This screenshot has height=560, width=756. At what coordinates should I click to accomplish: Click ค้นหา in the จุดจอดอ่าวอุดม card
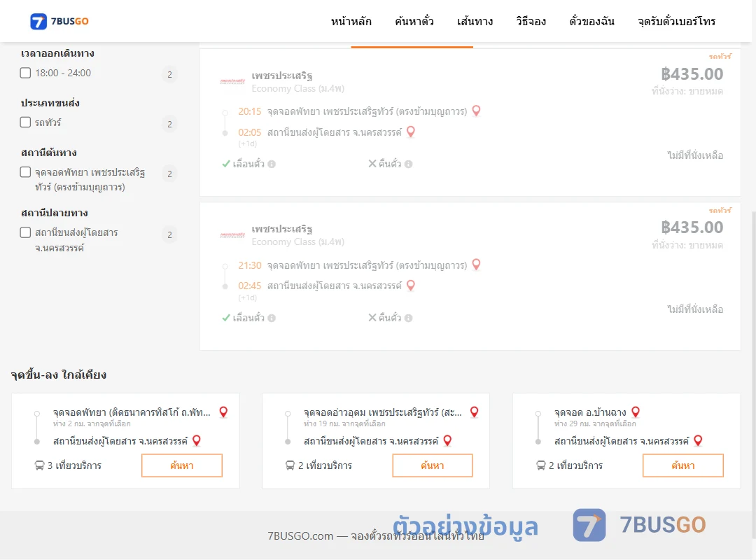point(433,465)
